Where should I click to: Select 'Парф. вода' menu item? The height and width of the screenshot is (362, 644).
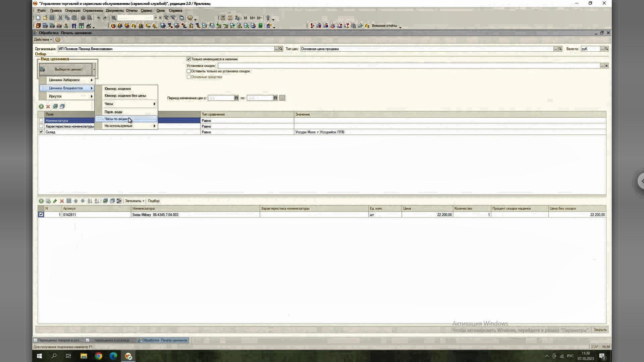pos(126,112)
